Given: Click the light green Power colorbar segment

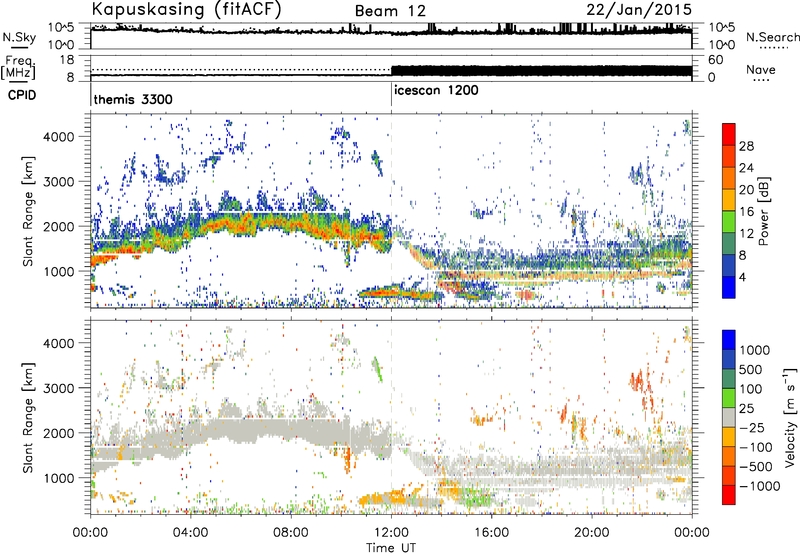Looking at the screenshot, I should tap(729, 222).
